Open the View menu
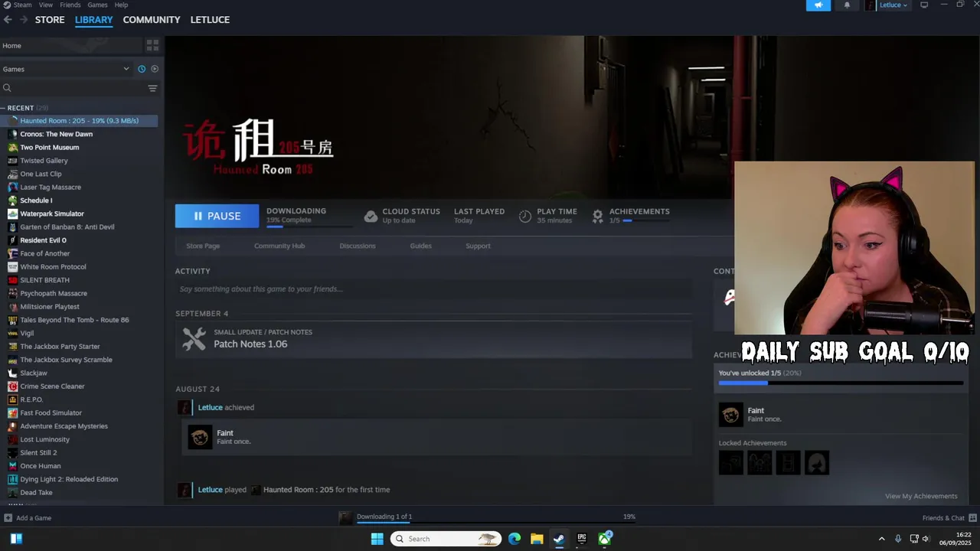Image resolution: width=980 pixels, height=551 pixels. pos(46,5)
